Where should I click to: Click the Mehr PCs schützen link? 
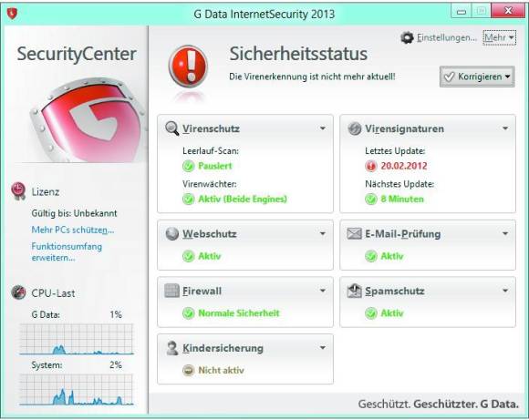[x=73, y=230]
